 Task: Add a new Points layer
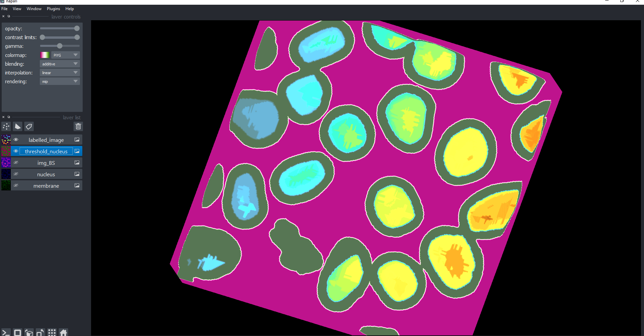tap(6, 126)
